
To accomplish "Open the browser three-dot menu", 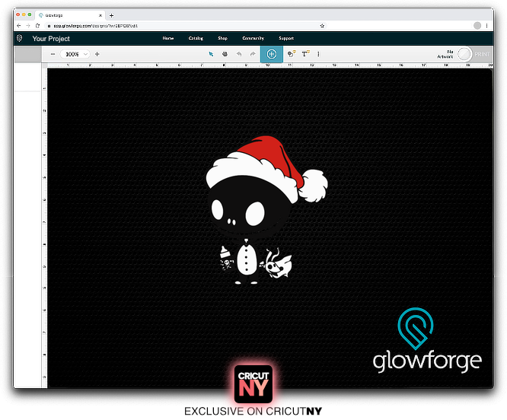I will [486, 26].
